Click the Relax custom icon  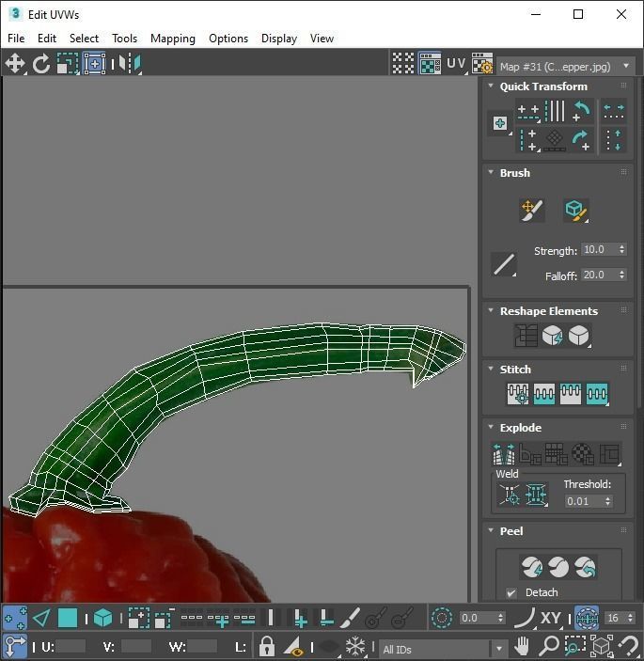point(579,336)
